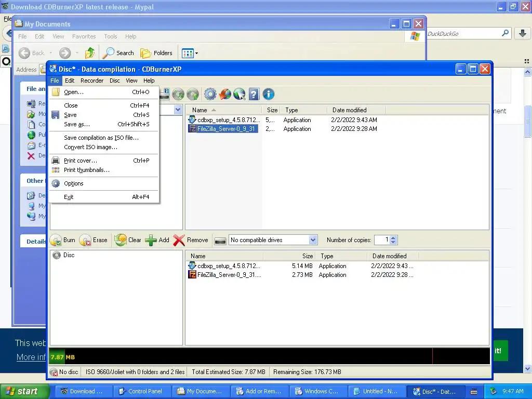Select the Disc root node in compilation tree
This screenshot has height=399, width=532.
click(x=64, y=255)
